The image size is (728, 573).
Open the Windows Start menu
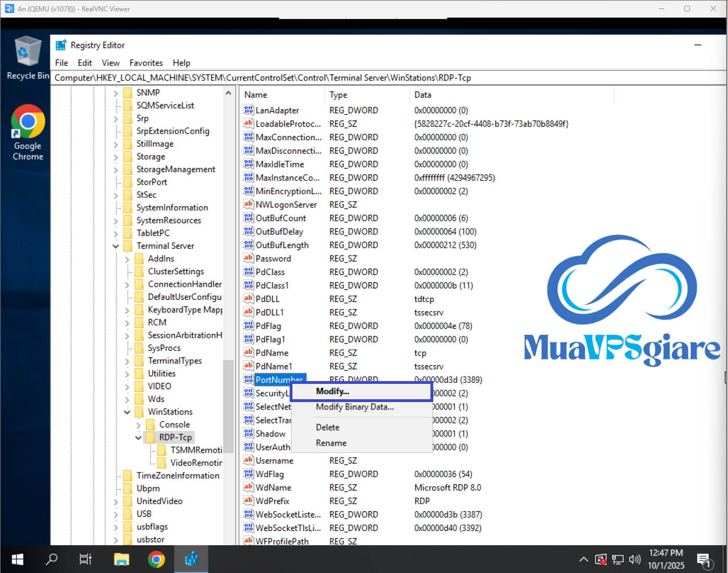point(17,559)
